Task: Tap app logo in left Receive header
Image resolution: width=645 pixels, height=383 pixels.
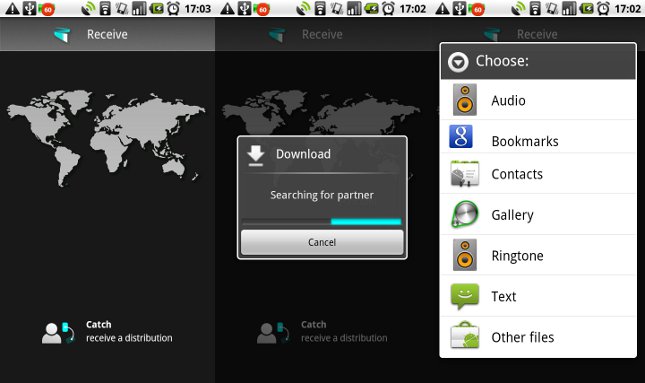Action: (x=62, y=35)
